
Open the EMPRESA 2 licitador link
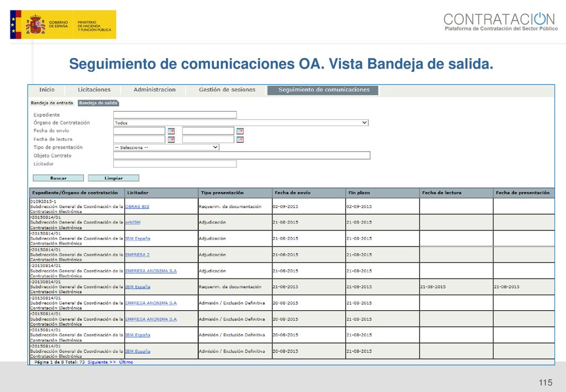(137, 255)
